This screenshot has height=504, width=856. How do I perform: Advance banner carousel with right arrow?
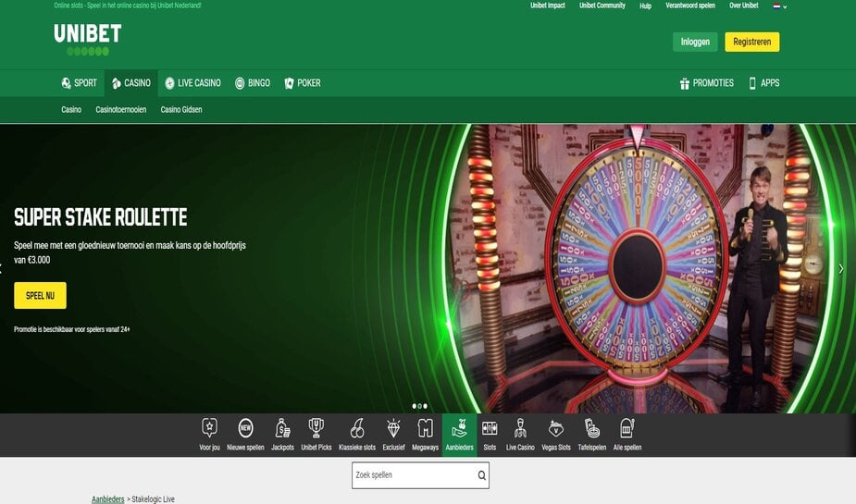point(841,269)
